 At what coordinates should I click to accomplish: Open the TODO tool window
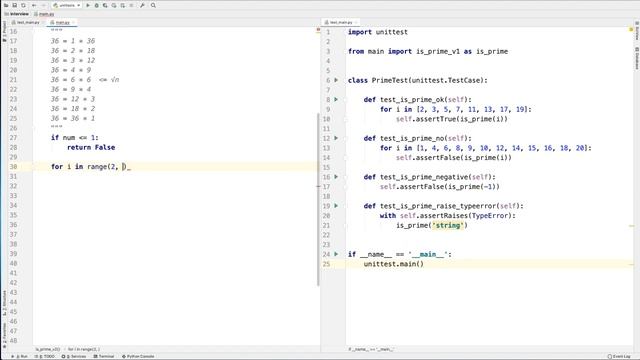[45, 356]
